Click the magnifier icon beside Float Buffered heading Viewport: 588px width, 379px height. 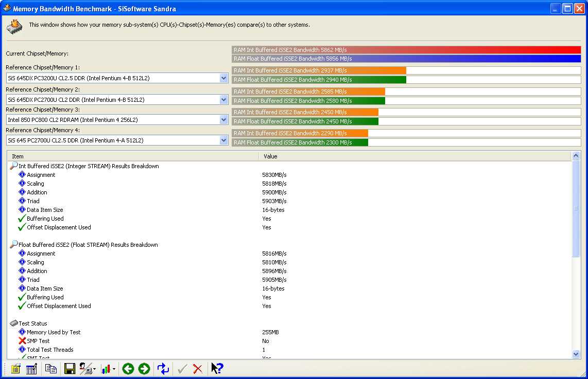click(x=14, y=244)
